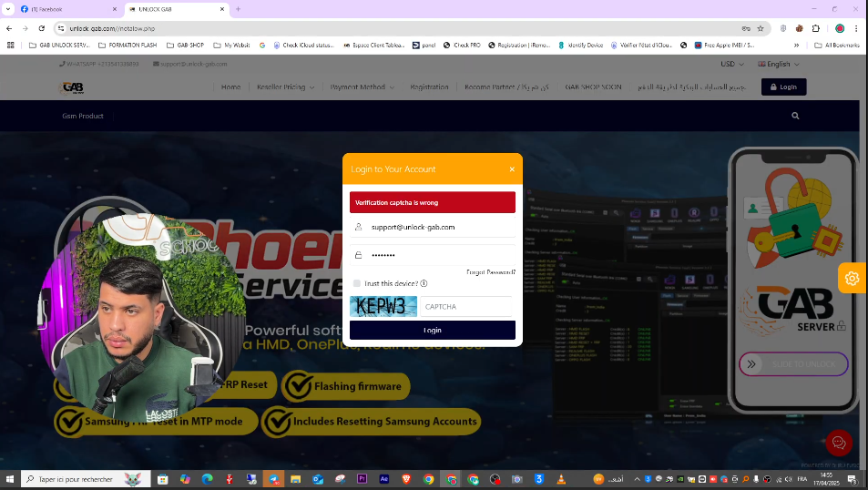Focus the password field in login dialog
The image size is (868, 490).
[433, 255]
